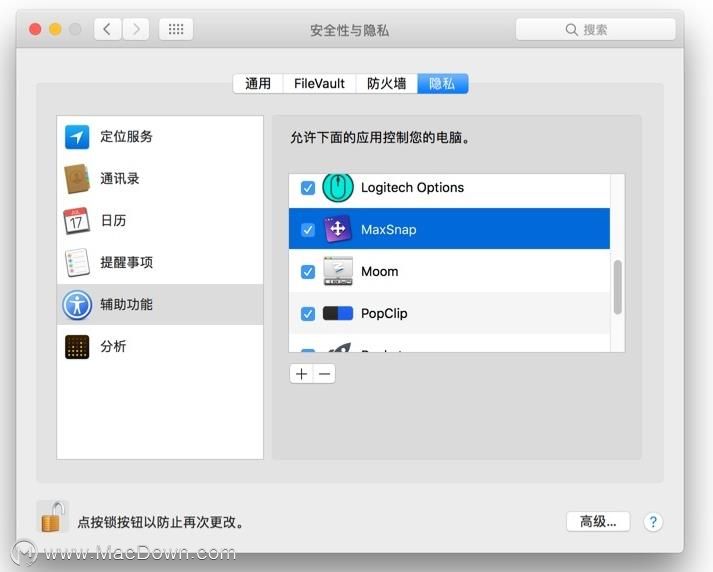Viewport: 713px width, 572px height.
Task: Click the Analytics (分析) icon
Action: 77,347
